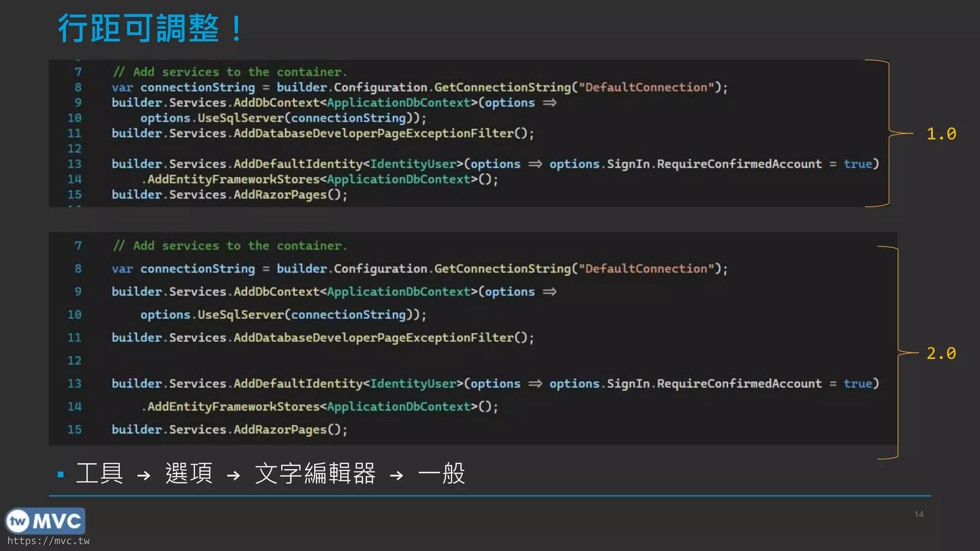This screenshot has width=980, height=551.
Task: Click the first arrow after 工具
Action: 144,475
